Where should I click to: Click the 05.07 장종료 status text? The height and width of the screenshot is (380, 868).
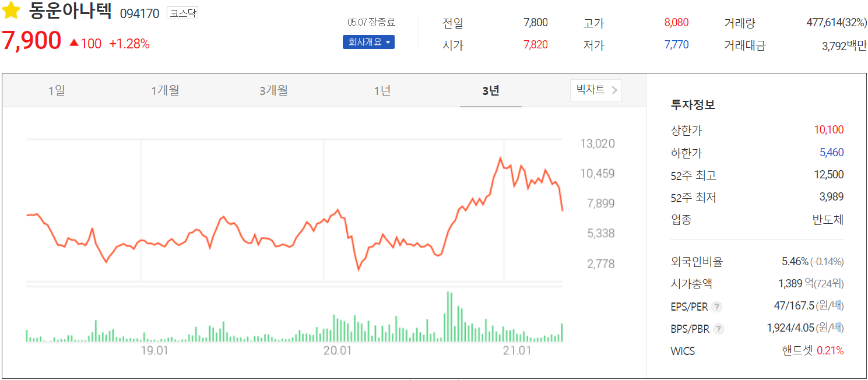[371, 23]
